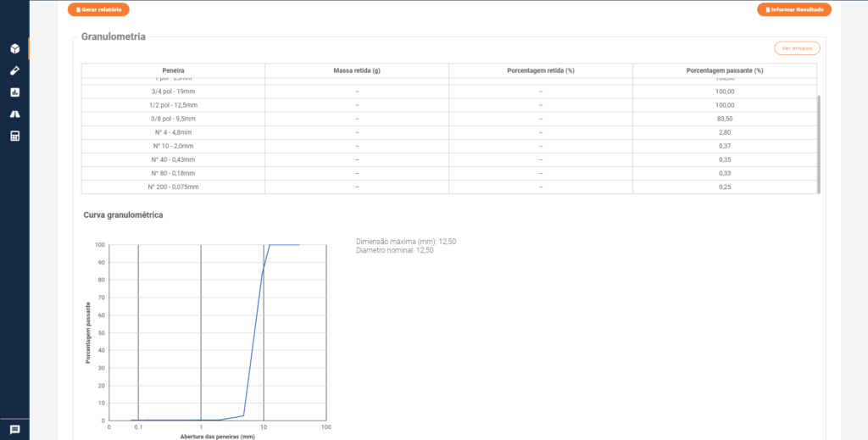868x440 pixels.
Task: Open the calculator icon in sidebar
Action: click(14, 136)
